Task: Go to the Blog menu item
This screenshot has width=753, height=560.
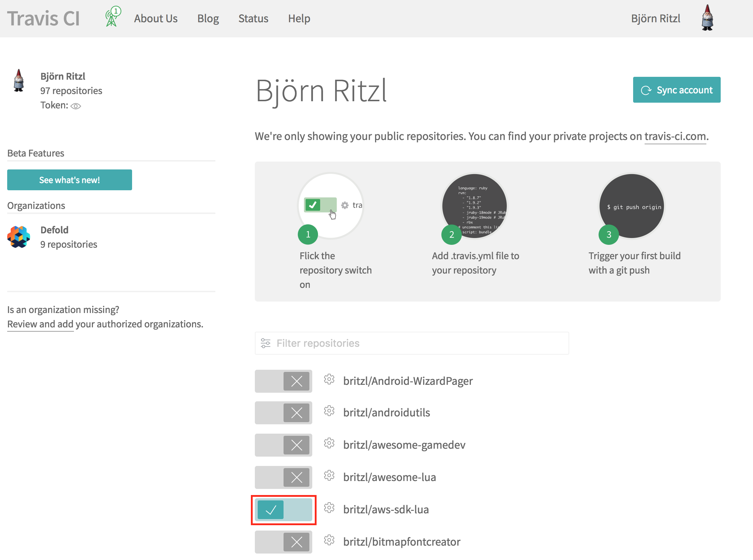Action: [x=208, y=19]
